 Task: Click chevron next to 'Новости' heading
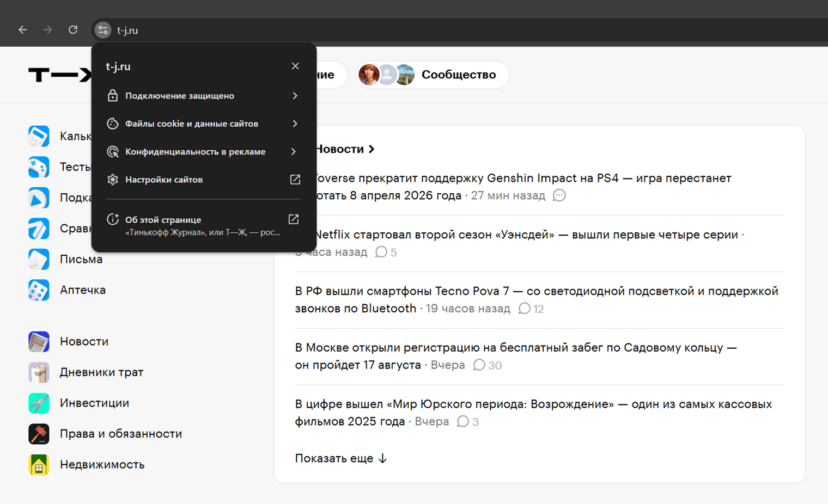pos(372,149)
